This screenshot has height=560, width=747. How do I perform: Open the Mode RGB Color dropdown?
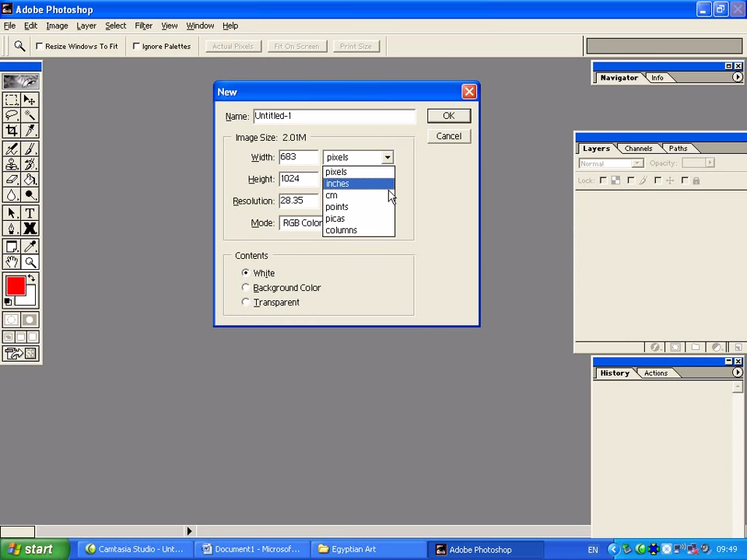301,223
